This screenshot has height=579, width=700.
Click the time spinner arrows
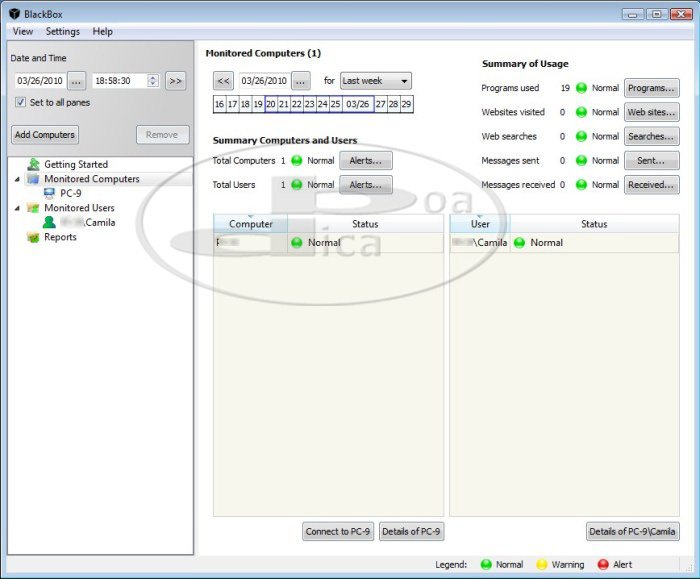153,81
